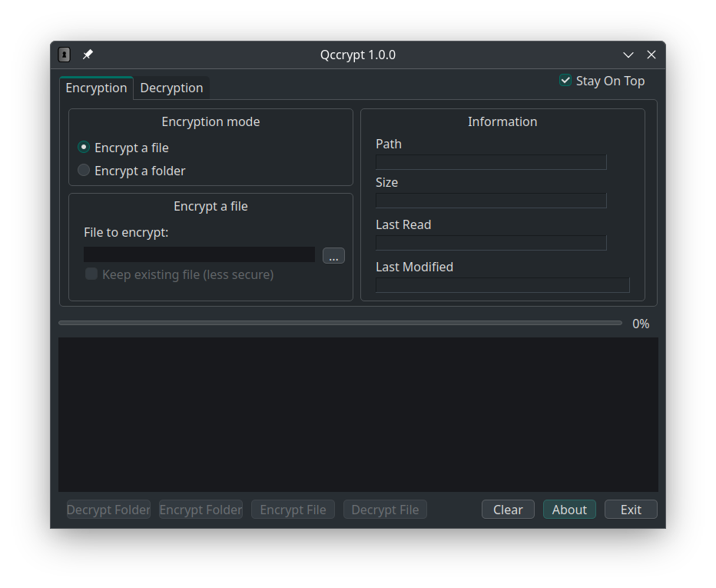This screenshot has width=716, height=588.
Task: Browse for a file with the ... button
Action: [x=333, y=255]
